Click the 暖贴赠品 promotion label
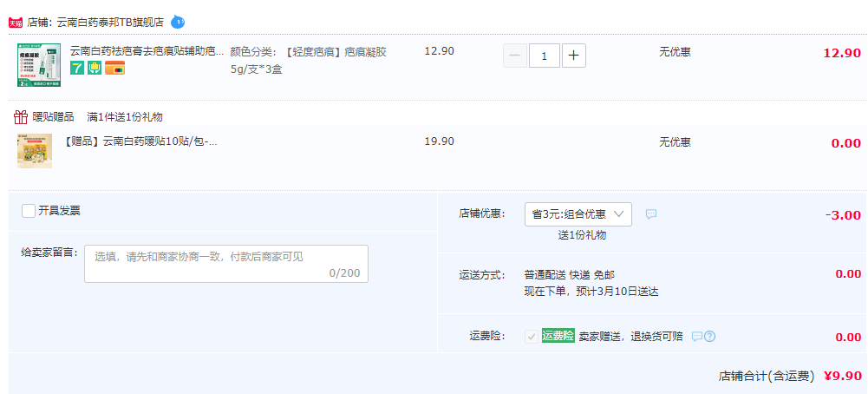 tap(53, 117)
